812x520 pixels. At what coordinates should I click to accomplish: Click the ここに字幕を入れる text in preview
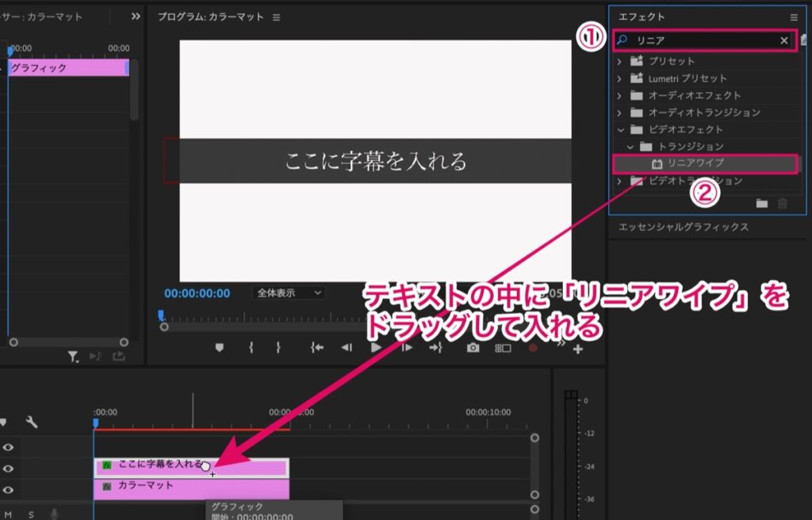376,161
